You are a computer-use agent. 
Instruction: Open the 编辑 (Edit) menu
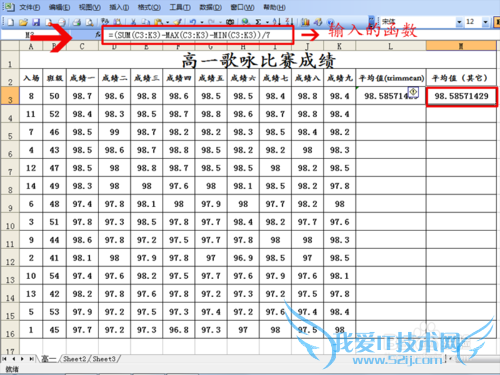click(59, 7)
